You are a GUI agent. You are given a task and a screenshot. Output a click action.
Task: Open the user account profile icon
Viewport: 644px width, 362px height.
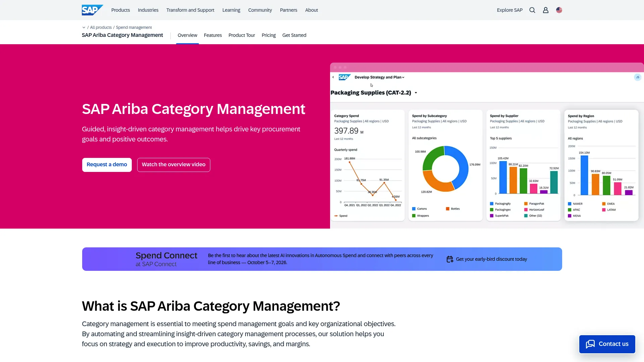pos(546,10)
